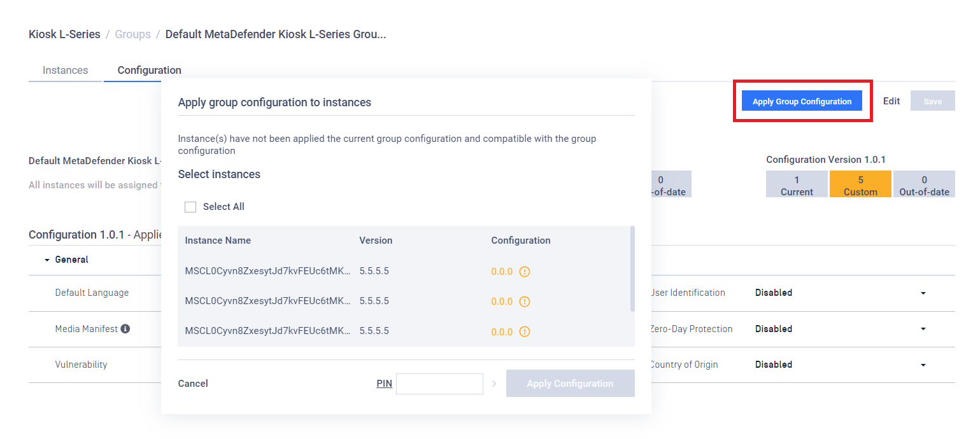The image size is (980, 439).
Task: Switch to the Instances tab
Action: (65, 70)
